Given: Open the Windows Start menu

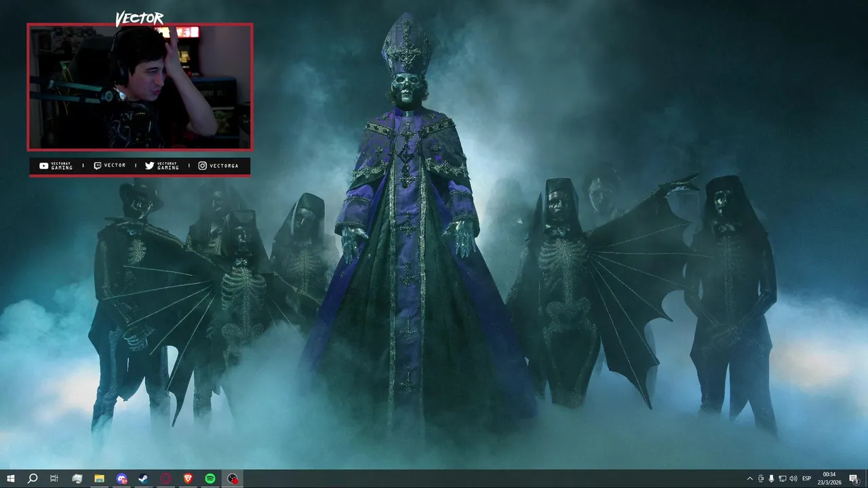Looking at the screenshot, I should 10,479.
